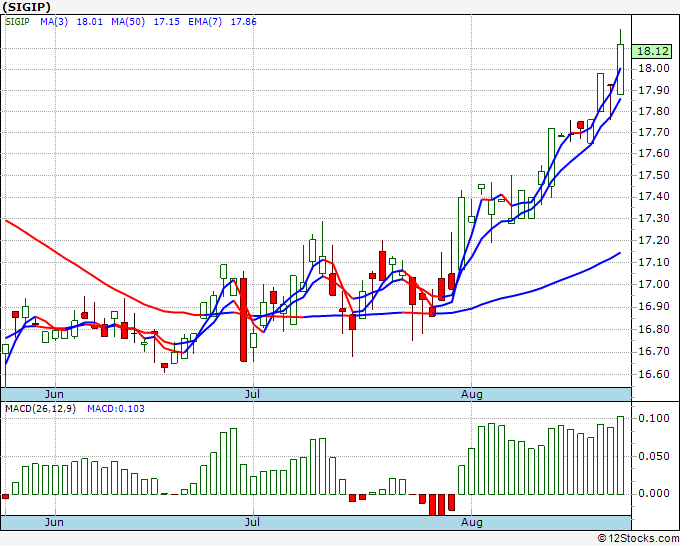680x546 pixels.
Task: Click the 17.60 price axis label
Action: point(654,154)
